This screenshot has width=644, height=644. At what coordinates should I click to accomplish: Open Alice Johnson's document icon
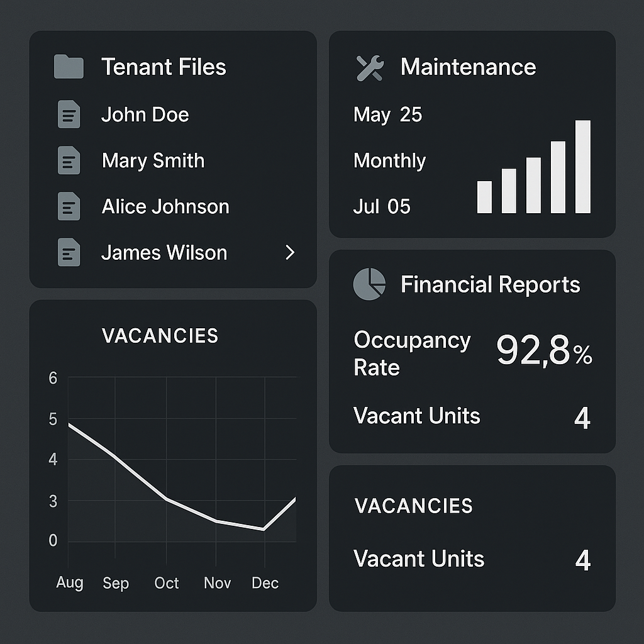point(69,206)
